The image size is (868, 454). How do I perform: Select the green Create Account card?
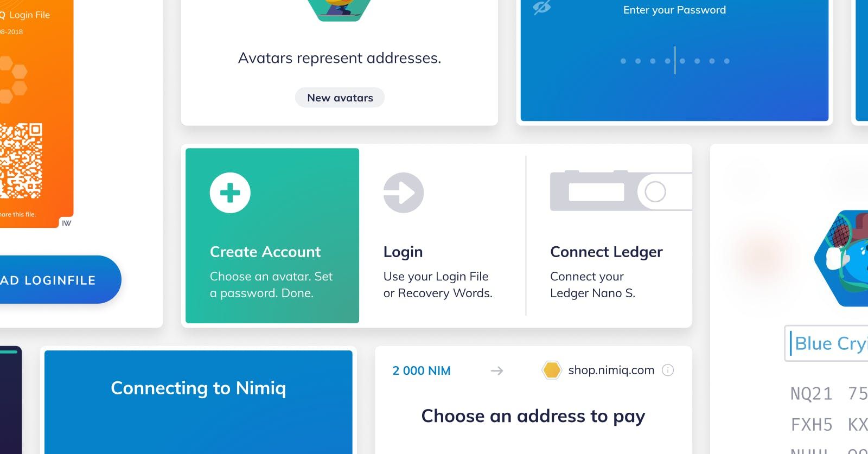(272, 235)
